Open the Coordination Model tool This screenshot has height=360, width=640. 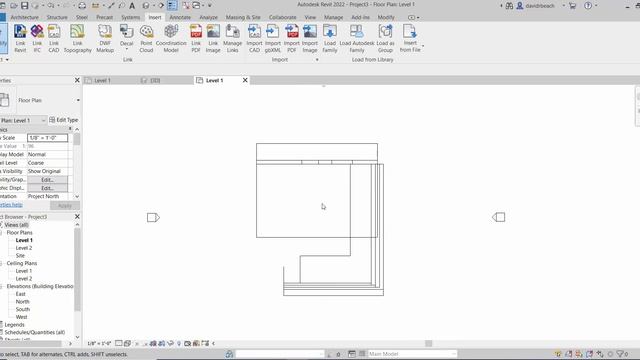pos(171,38)
